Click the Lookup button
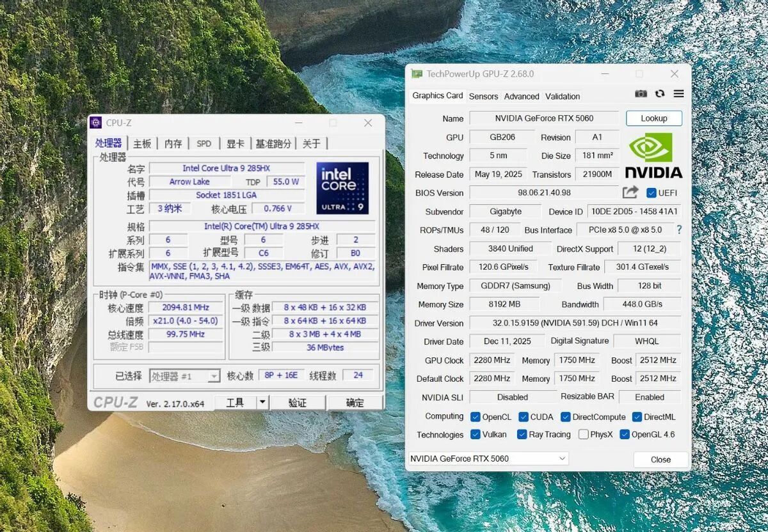768x532 pixels. (x=654, y=118)
